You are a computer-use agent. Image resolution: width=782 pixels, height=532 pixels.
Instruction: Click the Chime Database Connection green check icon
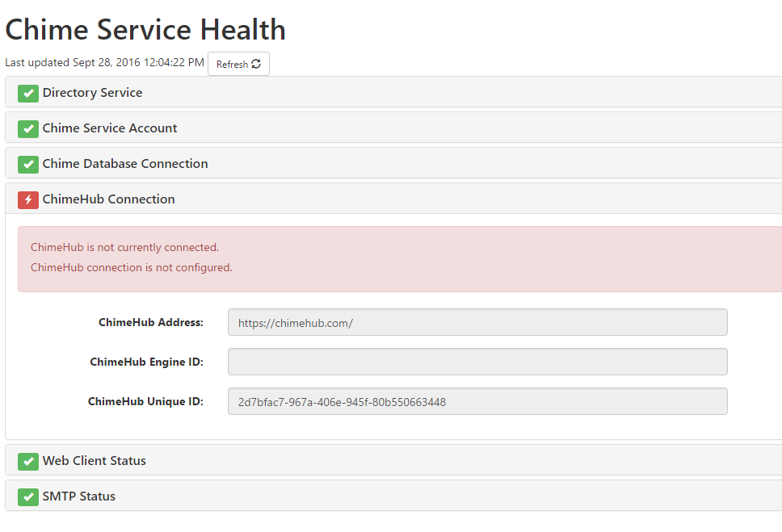click(28, 164)
